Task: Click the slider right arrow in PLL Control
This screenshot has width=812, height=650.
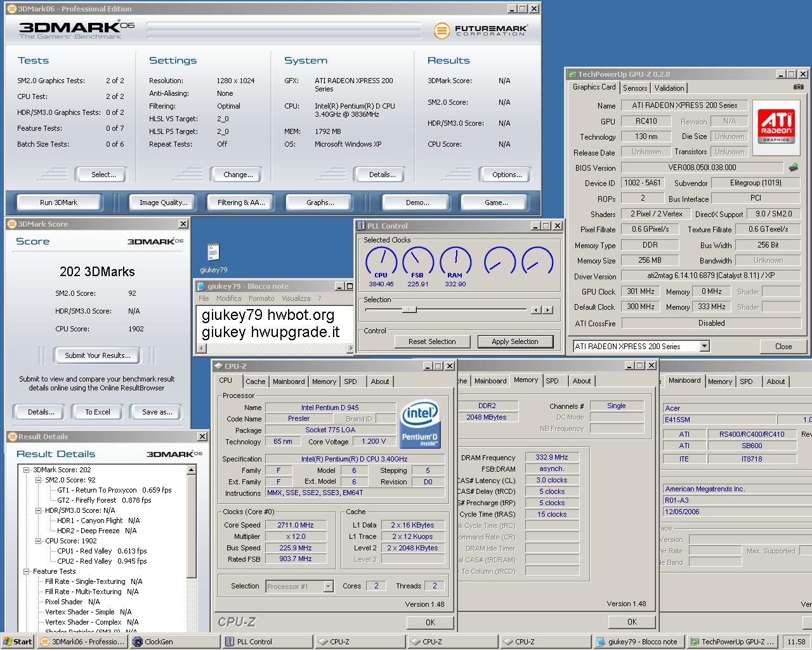Action: click(547, 310)
